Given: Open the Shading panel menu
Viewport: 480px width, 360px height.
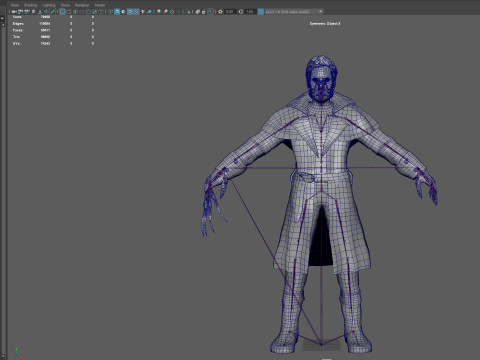Looking at the screenshot, I should pyautogui.click(x=30, y=5).
